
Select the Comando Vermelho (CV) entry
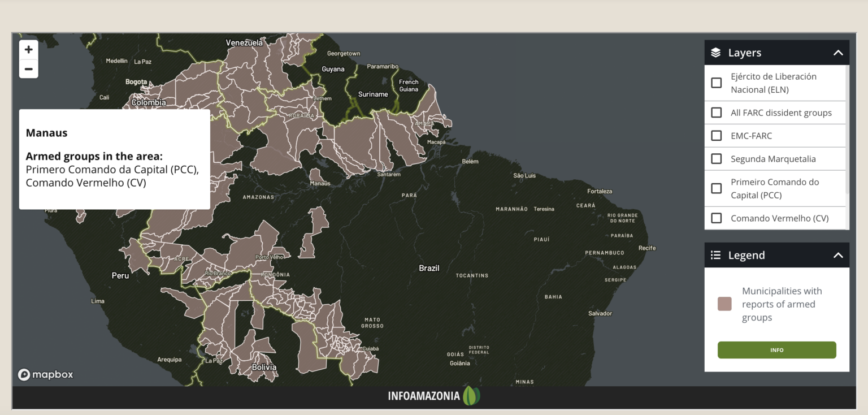coord(716,218)
